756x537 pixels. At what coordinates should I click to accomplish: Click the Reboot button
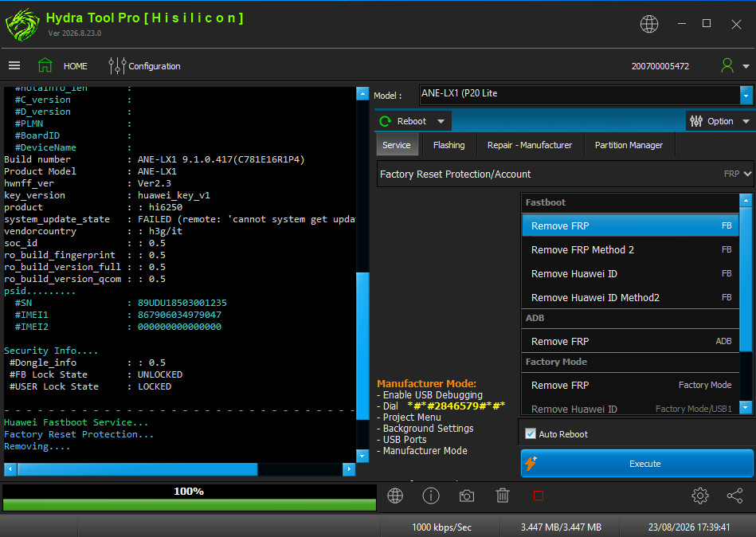click(x=413, y=121)
